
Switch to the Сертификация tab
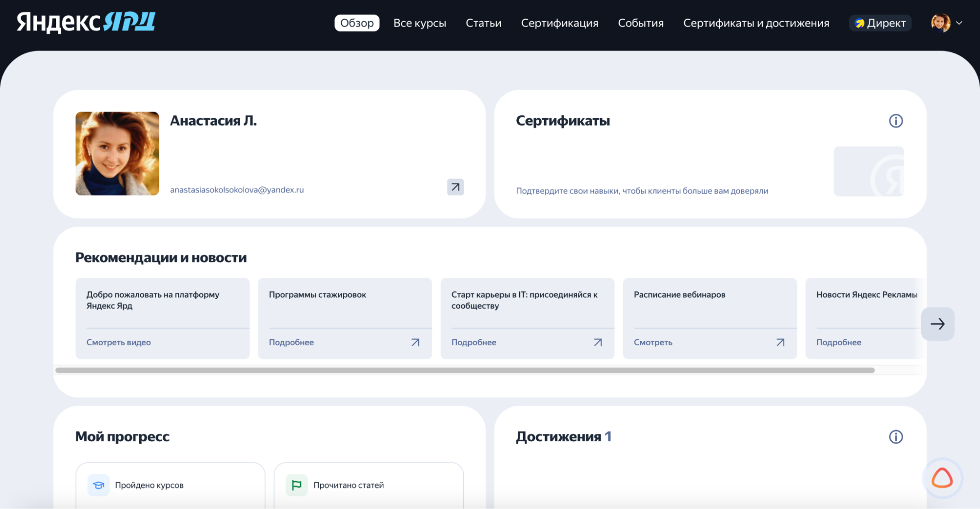(559, 23)
